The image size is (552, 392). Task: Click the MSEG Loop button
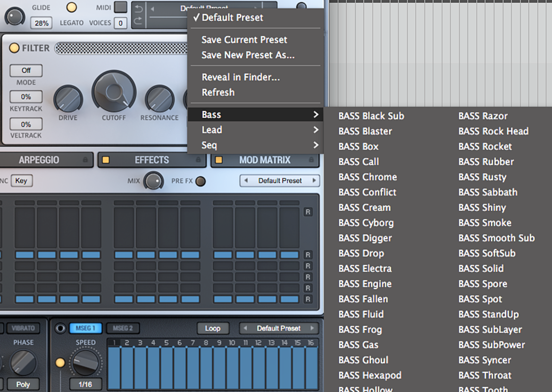coord(213,328)
